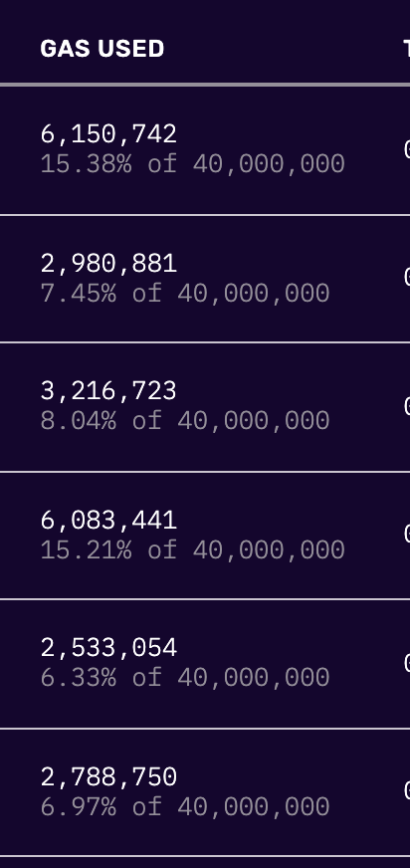Click the cut-off value beside 2,533,054

pos(407,663)
